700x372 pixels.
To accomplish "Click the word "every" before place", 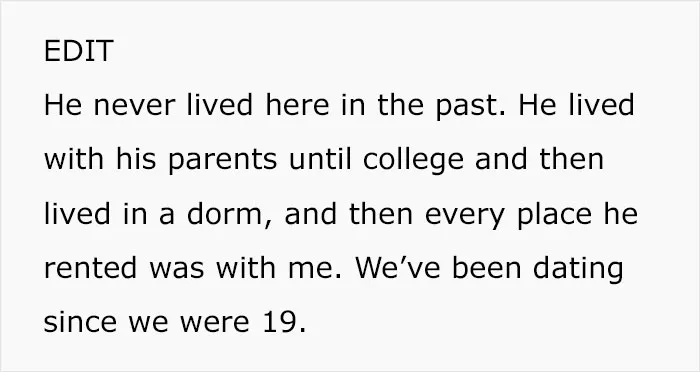I will 465,215.
